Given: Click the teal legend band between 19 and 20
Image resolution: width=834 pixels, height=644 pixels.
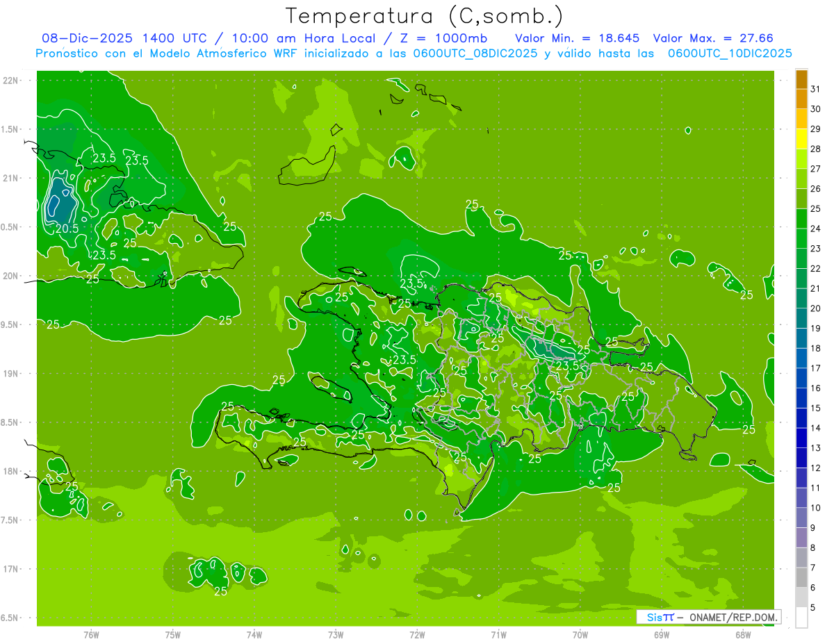Looking at the screenshot, I should (x=801, y=319).
